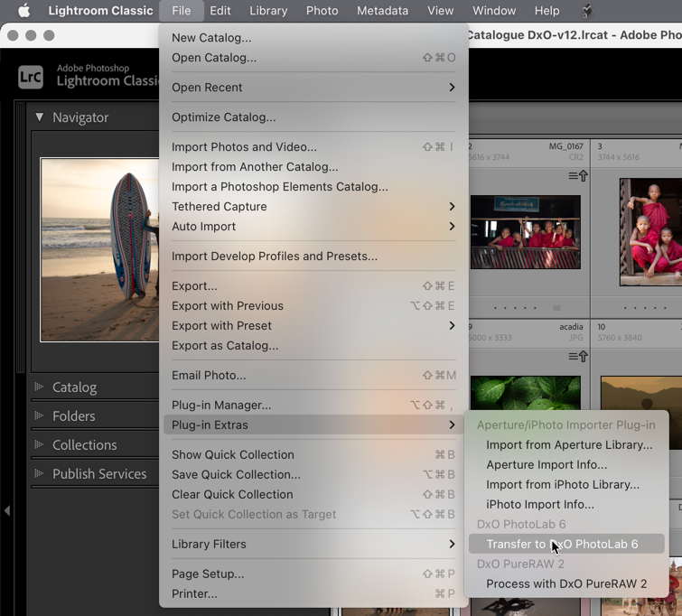The width and height of the screenshot is (682, 616).
Task: Open the Plug-in Manager
Action: 313,405
